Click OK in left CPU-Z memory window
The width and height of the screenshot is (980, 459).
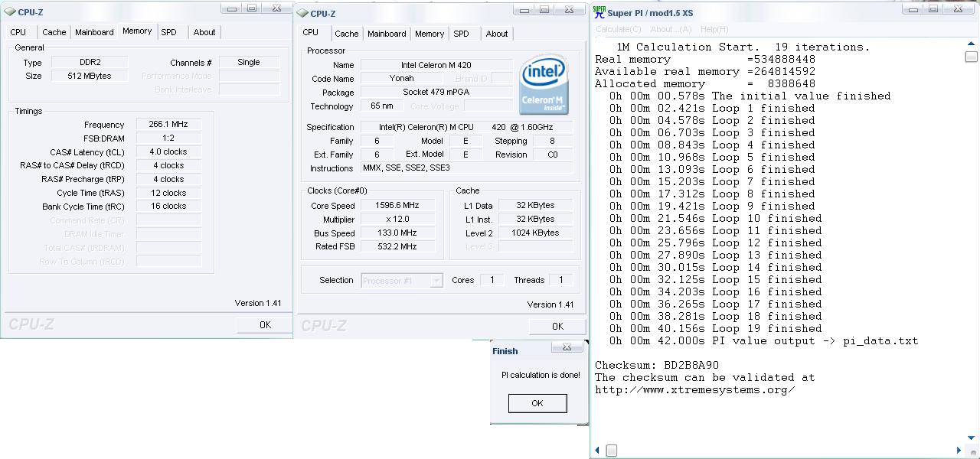point(265,325)
